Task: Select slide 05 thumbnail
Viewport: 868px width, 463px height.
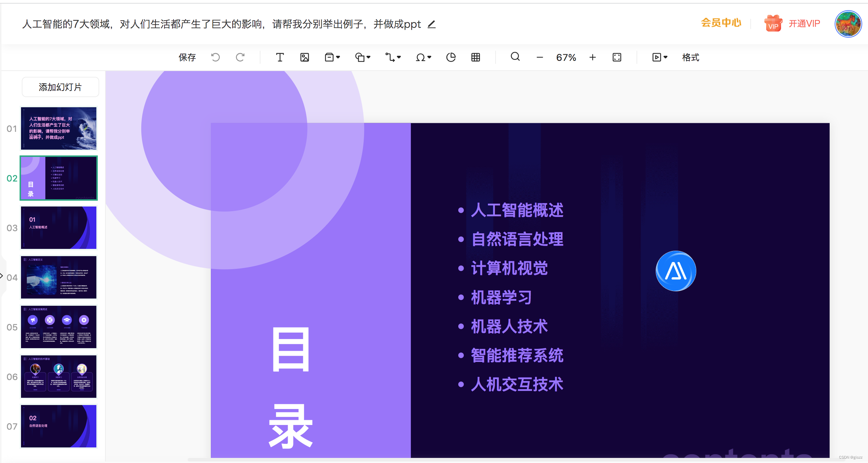Action: point(59,327)
